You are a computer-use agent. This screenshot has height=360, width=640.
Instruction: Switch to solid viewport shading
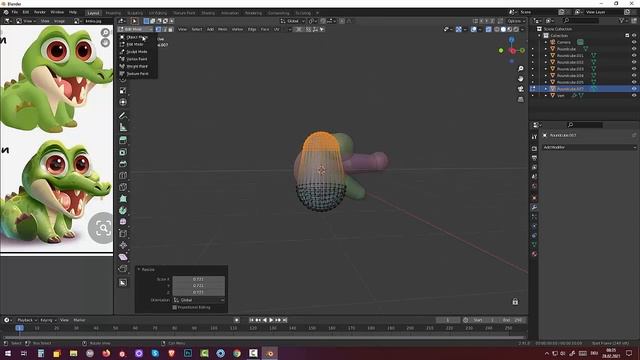[x=503, y=29]
